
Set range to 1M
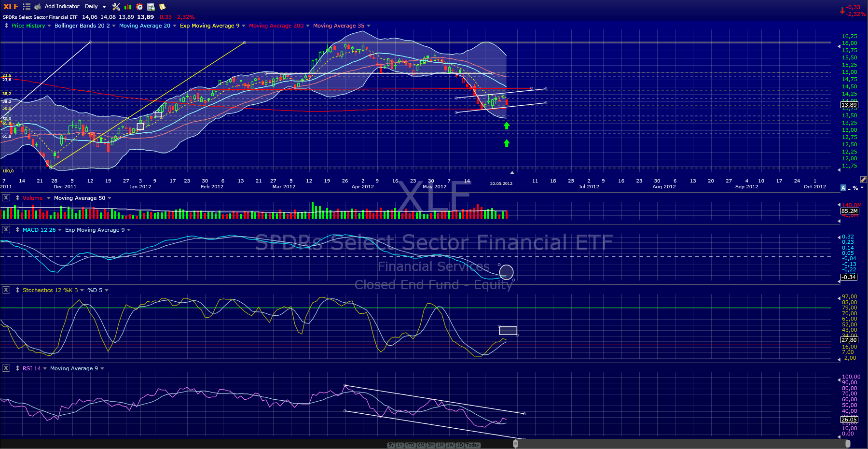[x=440, y=445]
